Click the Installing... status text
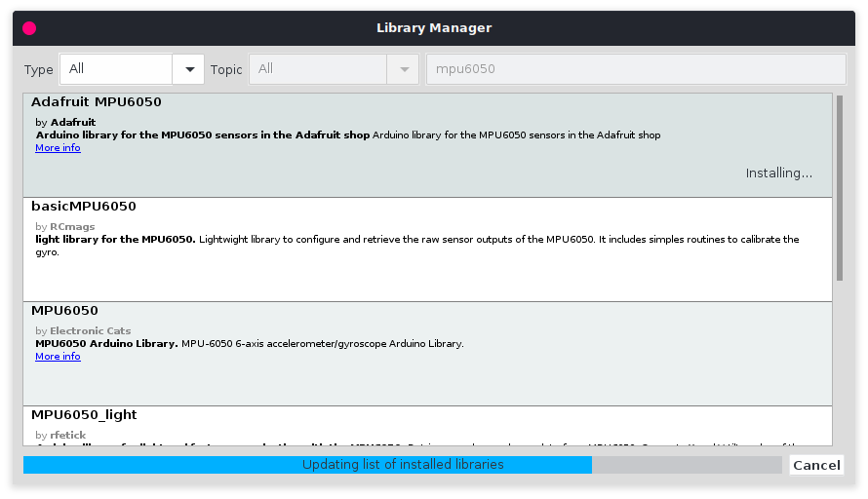The image size is (868, 499). click(x=779, y=173)
